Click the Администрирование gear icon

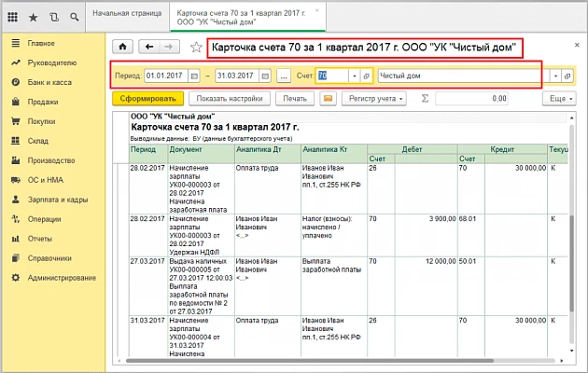tap(15, 278)
